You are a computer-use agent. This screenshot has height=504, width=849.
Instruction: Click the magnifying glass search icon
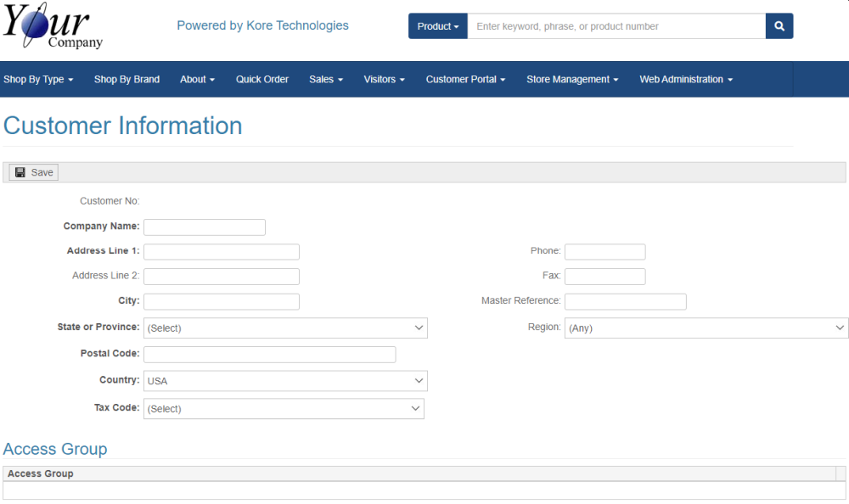[779, 26]
